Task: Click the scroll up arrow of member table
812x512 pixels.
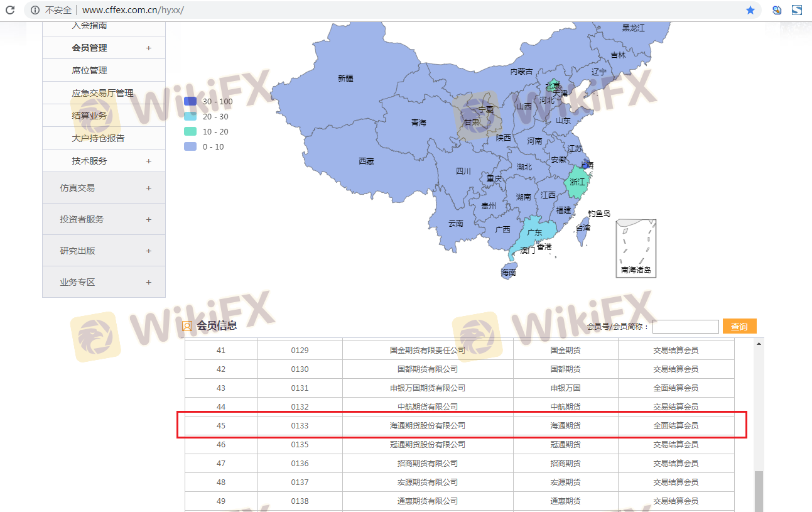Action: [x=759, y=344]
